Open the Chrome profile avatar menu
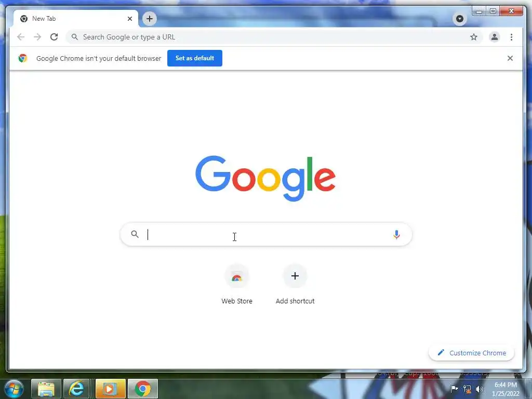532x399 pixels. 495,37
